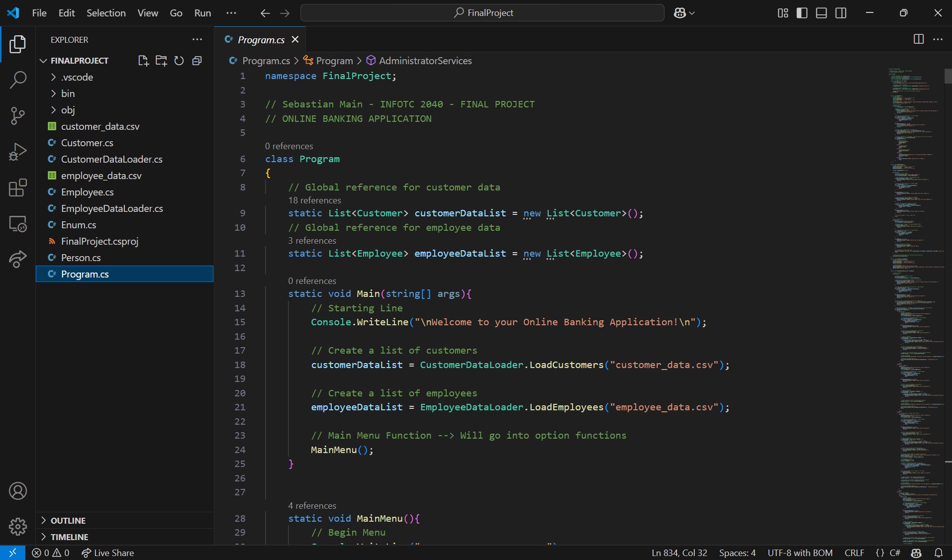Image resolution: width=952 pixels, height=560 pixels.
Task: Click New Folder icon in Explorer
Action: 161,61
